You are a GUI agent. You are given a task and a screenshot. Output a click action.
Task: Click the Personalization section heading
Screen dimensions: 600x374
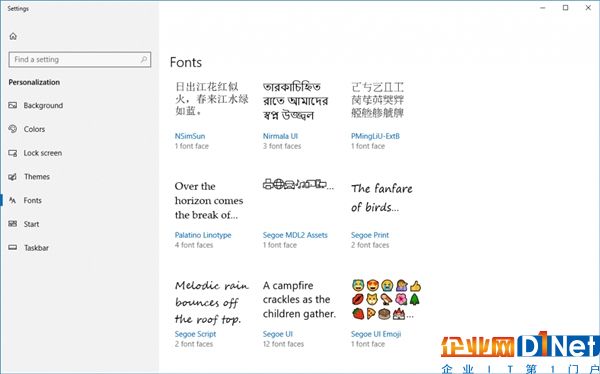pyautogui.click(x=34, y=82)
